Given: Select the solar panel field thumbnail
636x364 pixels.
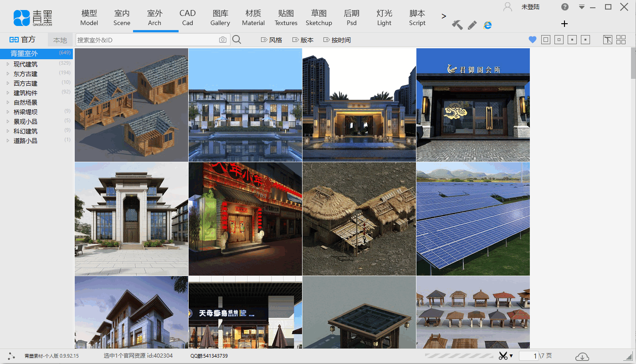Looking at the screenshot, I should 473,219.
